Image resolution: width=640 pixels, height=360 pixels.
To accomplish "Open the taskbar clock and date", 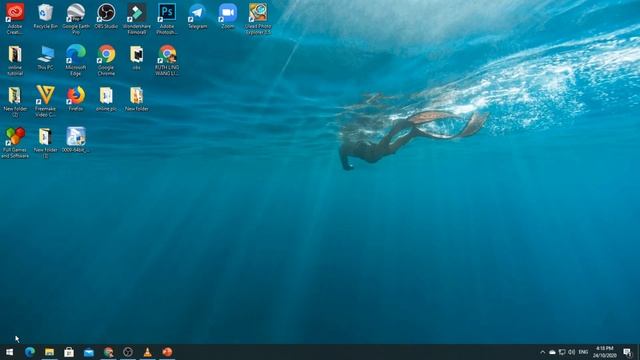I will coord(605,352).
